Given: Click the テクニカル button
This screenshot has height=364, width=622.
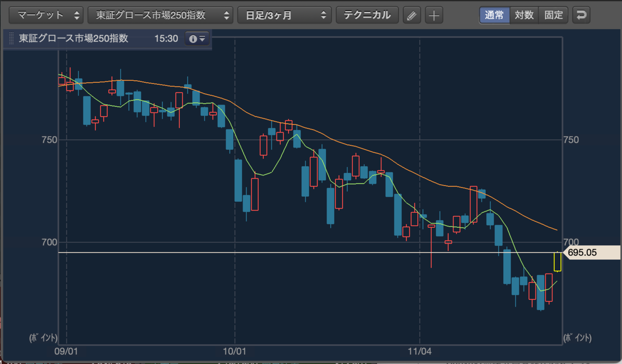Looking at the screenshot, I should click(x=367, y=15).
